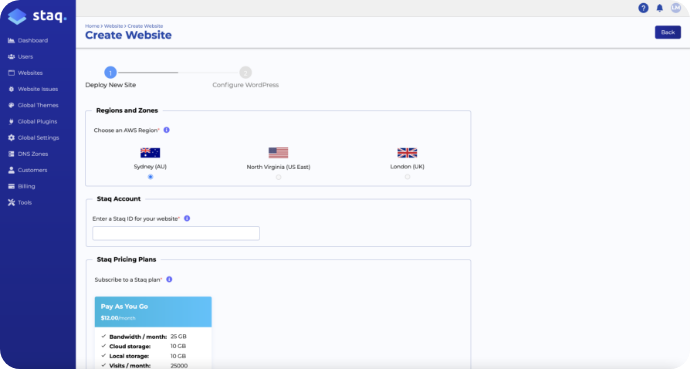690x369 pixels.
Task: Select Sydney (AU) radio button
Action: pyautogui.click(x=150, y=177)
